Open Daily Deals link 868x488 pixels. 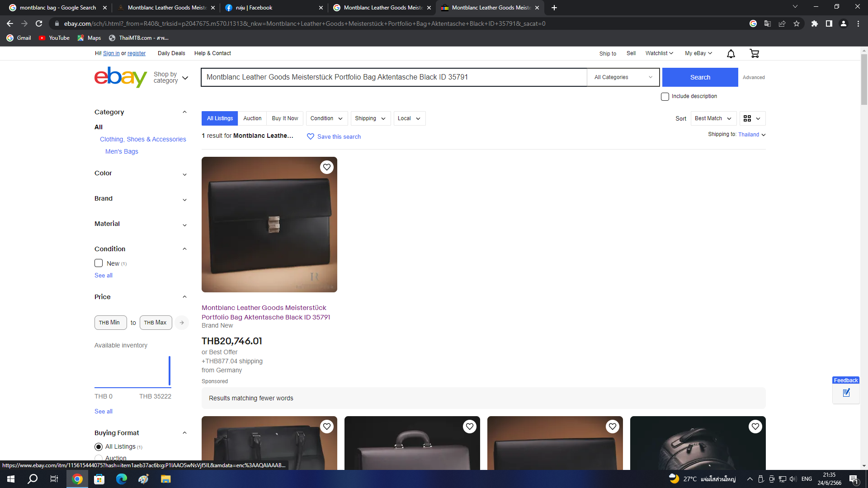click(x=171, y=53)
